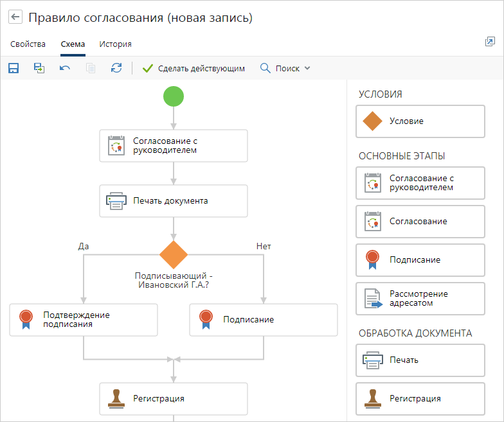504x422 pixels.
Task: Select Подписание block in right palette
Action: click(x=420, y=260)
